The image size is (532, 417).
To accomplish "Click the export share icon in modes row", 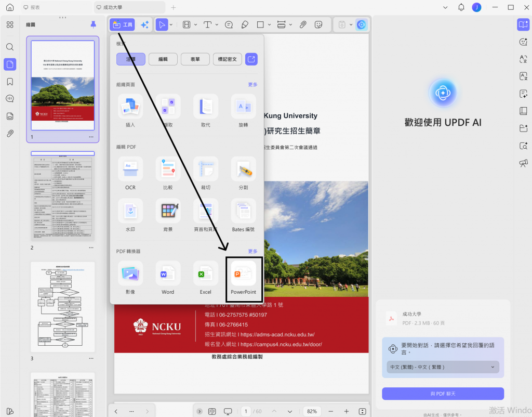I will [251, 59].
